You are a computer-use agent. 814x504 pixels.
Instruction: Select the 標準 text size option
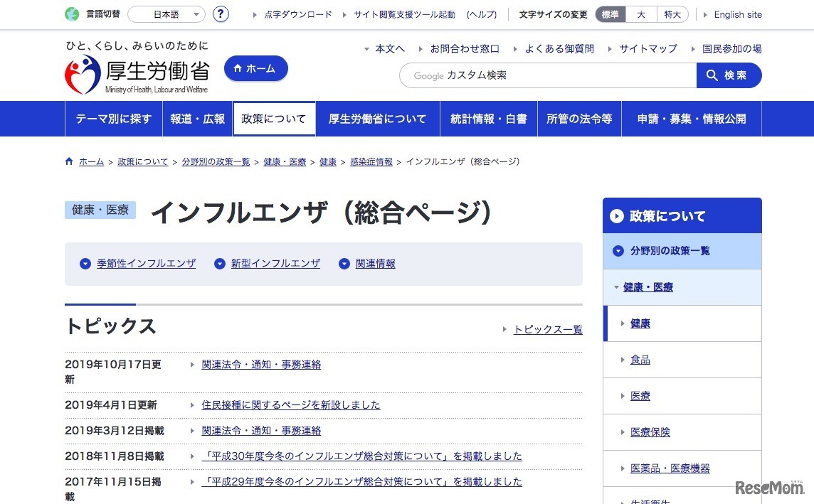610,14
